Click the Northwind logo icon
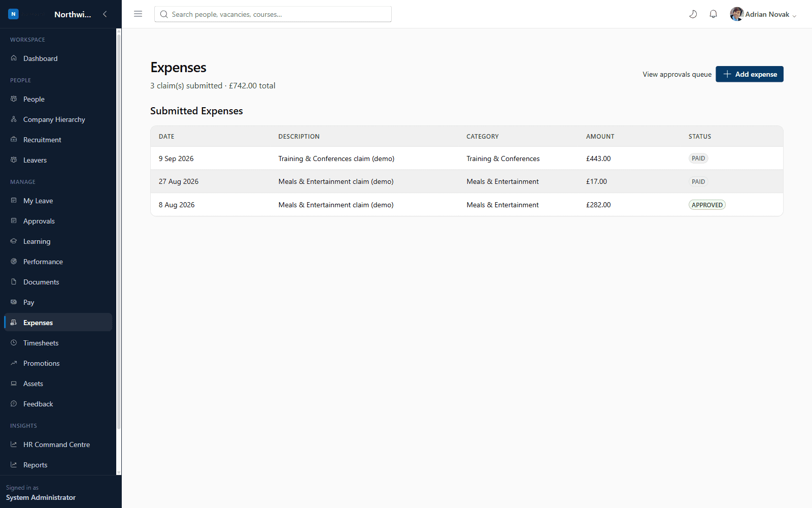This screenshot has height=508, width=812. 14,14
